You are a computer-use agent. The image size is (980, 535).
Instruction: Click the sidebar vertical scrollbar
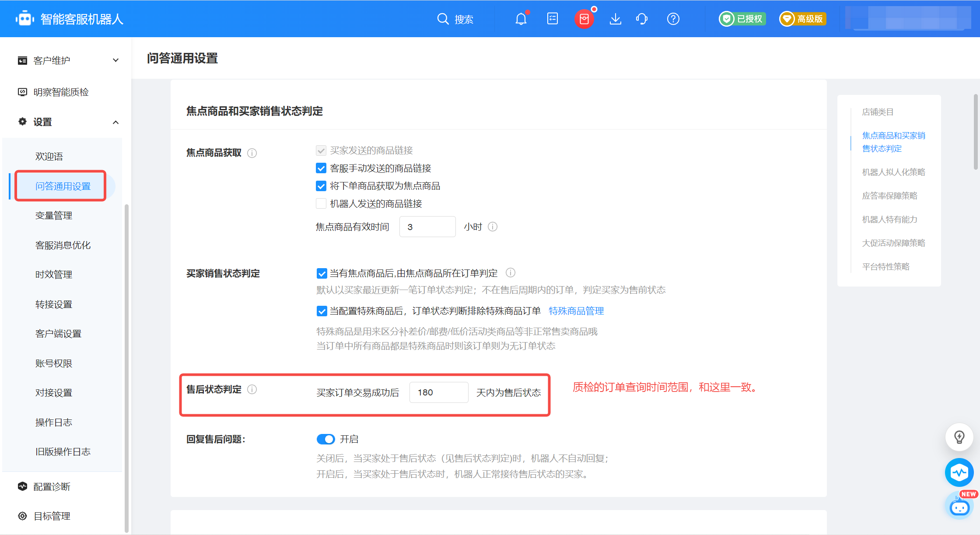tap(127, 367)
